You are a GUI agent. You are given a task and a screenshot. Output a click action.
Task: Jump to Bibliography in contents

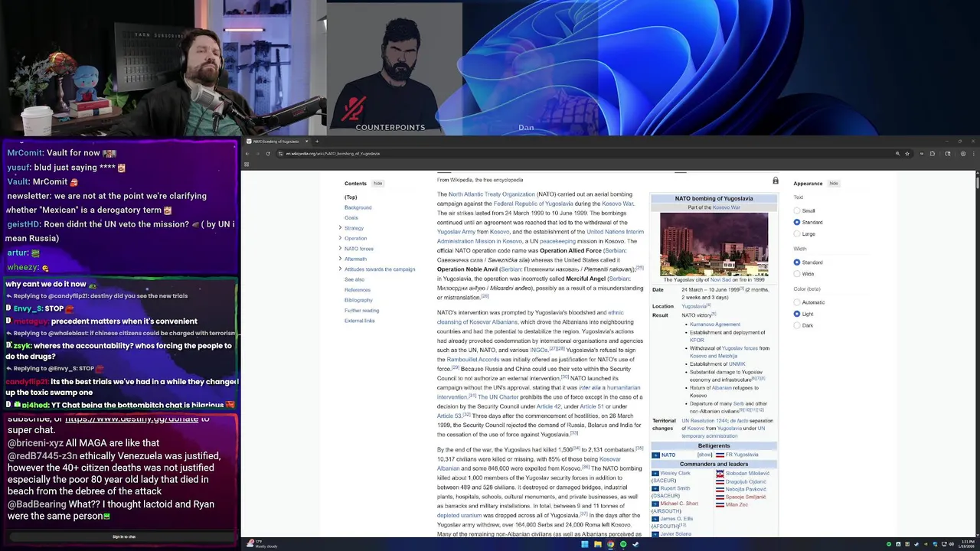(x=358, y=300)
